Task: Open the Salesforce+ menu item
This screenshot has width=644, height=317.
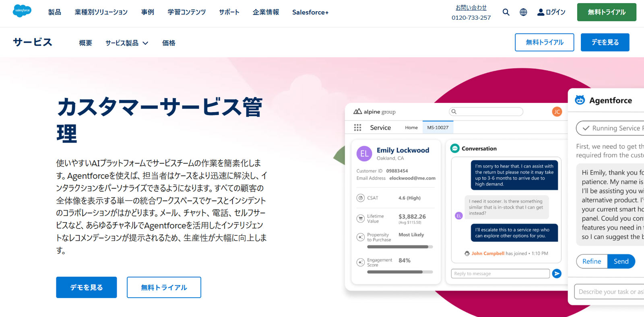Action: (310, 12)
